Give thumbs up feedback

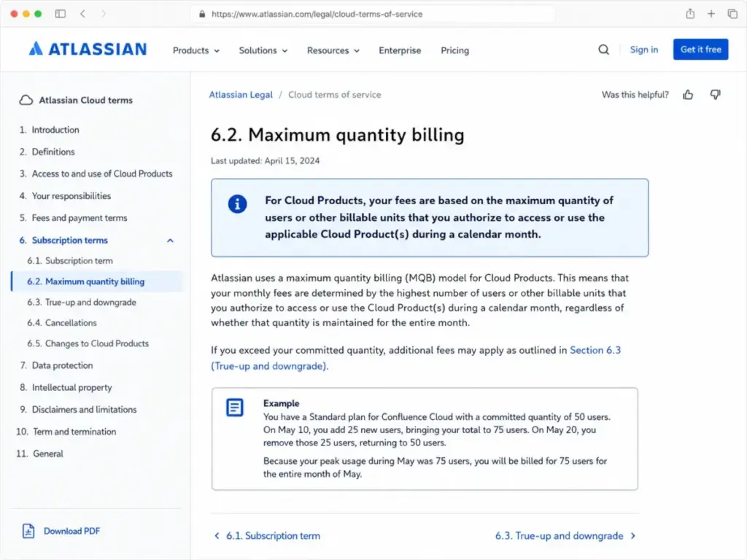point(688,95)
